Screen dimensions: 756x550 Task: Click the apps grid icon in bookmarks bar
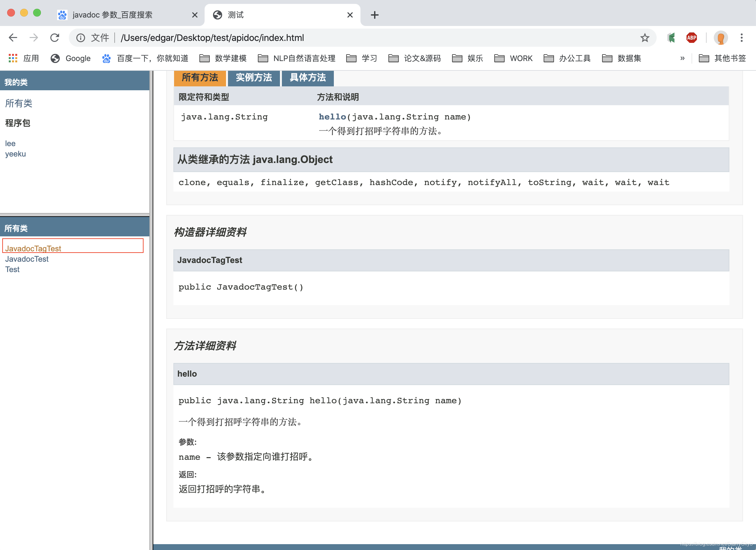13,58
